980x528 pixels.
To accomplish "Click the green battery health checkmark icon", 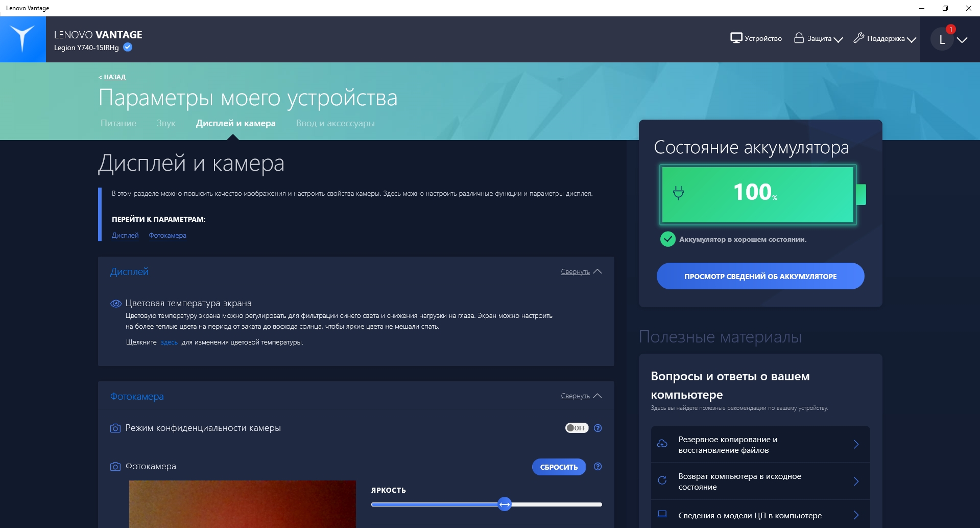I will [x=668, y=239].
